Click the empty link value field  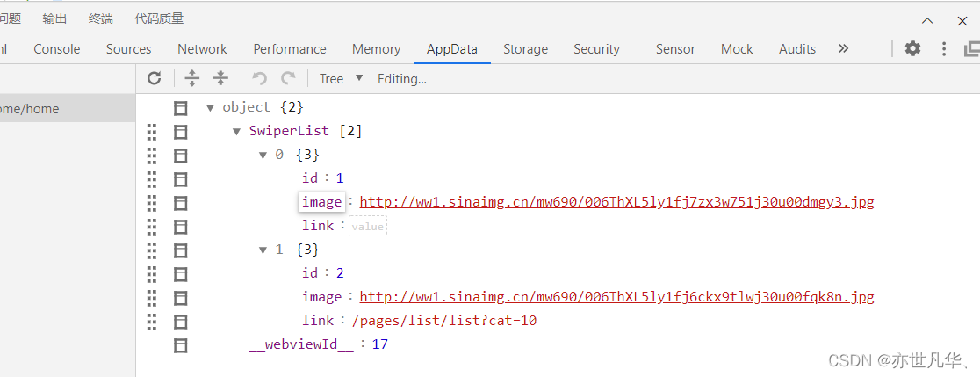click(x=367, y=227)
